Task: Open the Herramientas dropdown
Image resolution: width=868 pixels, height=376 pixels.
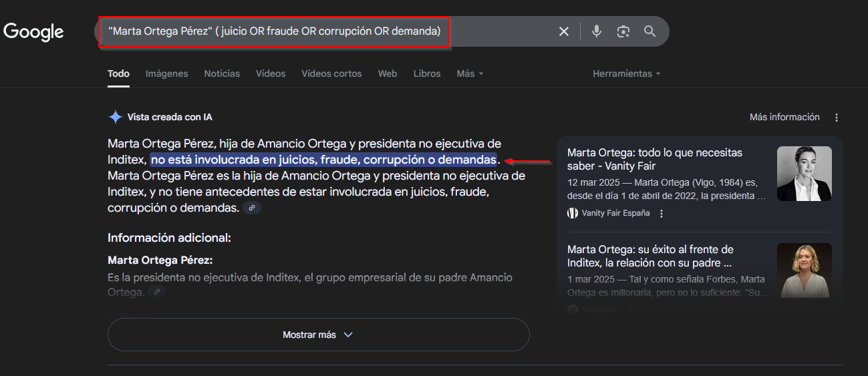Action: pyautogui.click(x=626, y=73)
